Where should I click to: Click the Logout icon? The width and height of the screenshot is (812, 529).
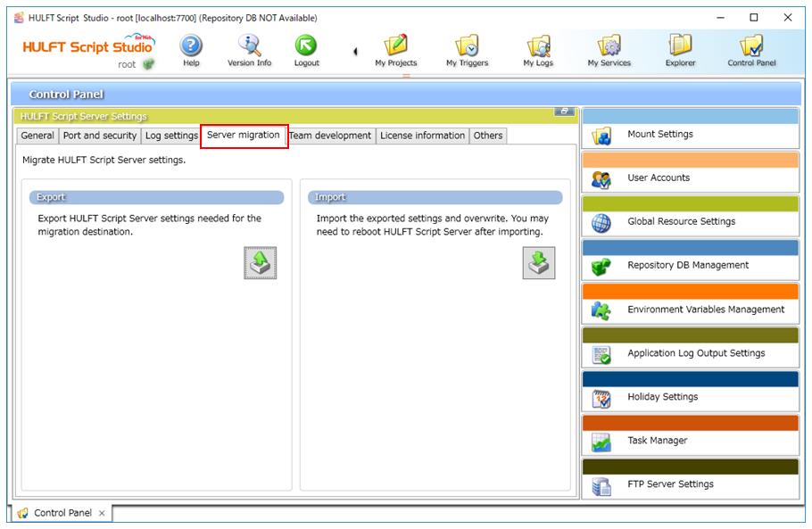[x=306, y=50]
